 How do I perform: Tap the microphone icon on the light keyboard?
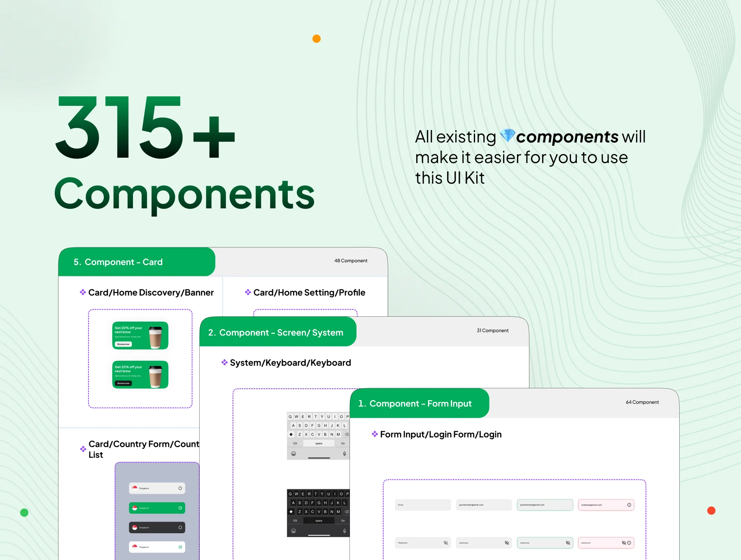[345, 454]
